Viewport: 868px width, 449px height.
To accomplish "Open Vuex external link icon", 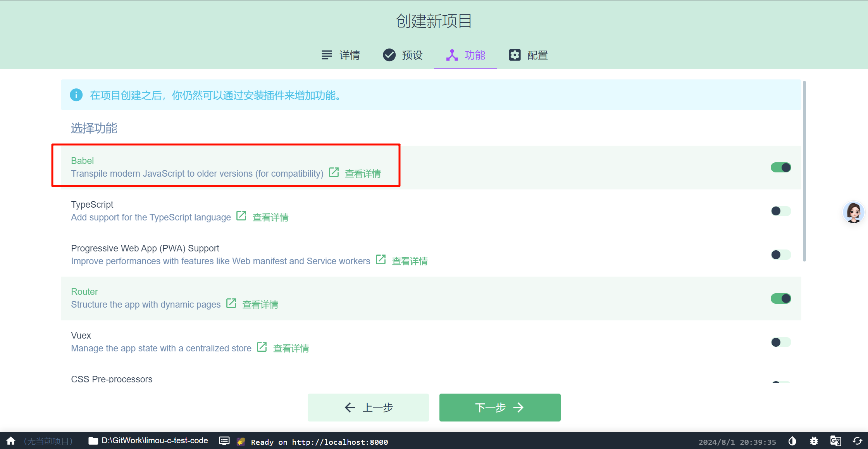I will click(262, 347).
